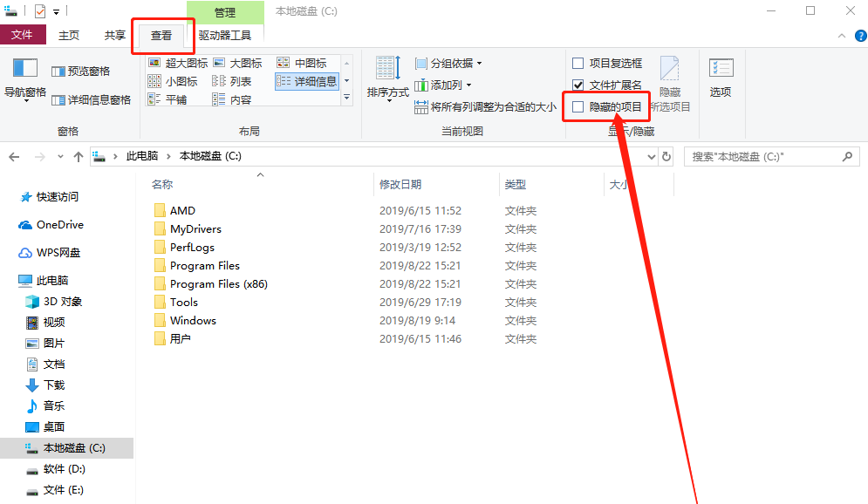Image resolution: width=868 pixels, height=504 pixels.
Task: Open 下载 (Downloads) in the sidebar
Action: point(45,385)
